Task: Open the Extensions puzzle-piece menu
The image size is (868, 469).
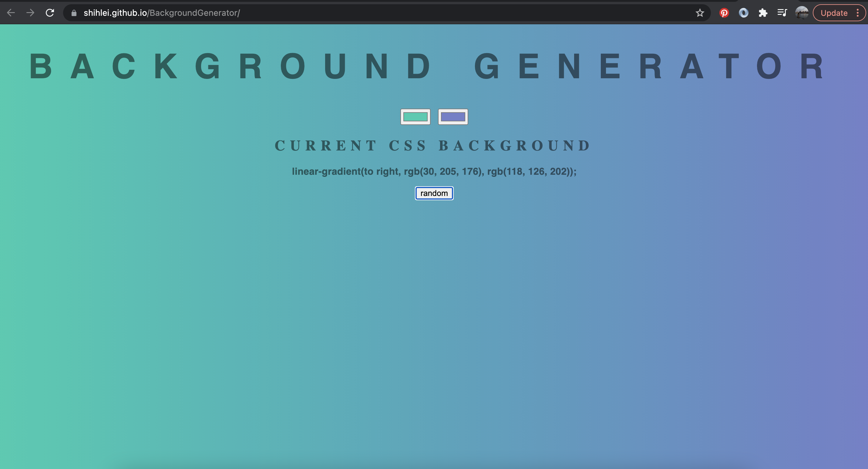Action: click(763, 13)
